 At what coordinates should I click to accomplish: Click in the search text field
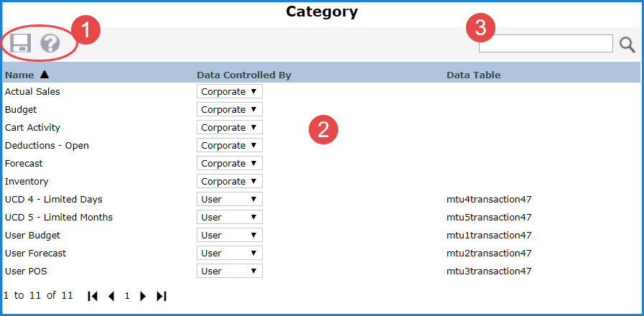546,44
